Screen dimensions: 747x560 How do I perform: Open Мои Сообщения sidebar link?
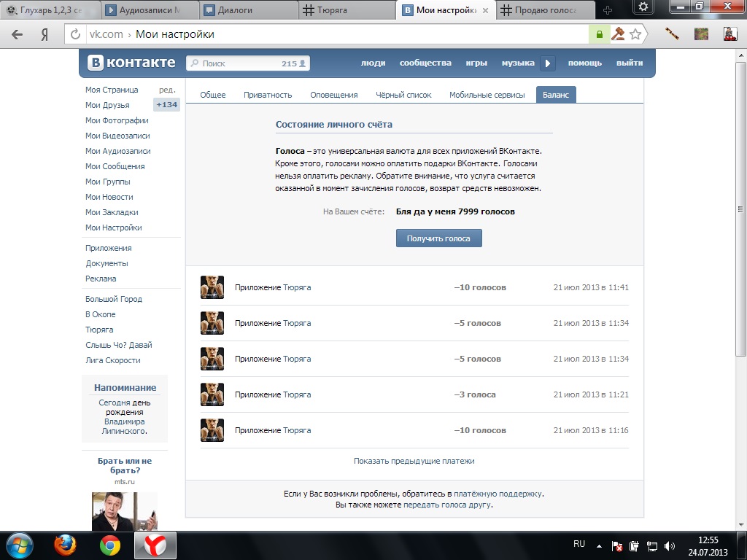click(x=115, y=166)
